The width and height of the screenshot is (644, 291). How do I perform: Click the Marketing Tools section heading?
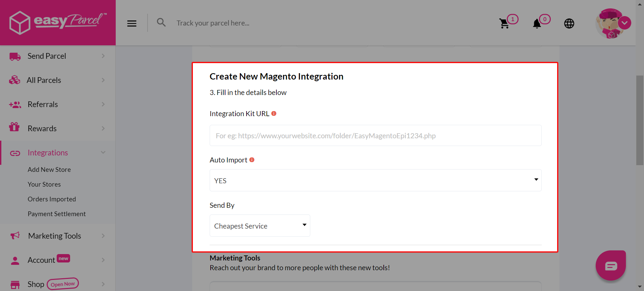[x=235, y=258]
